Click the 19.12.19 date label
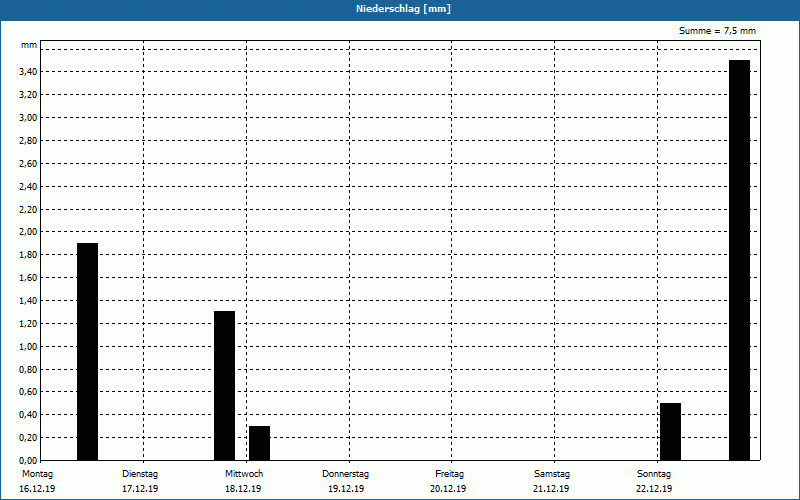Viewport: 800px width, 500px height. [x=346, y=489]
